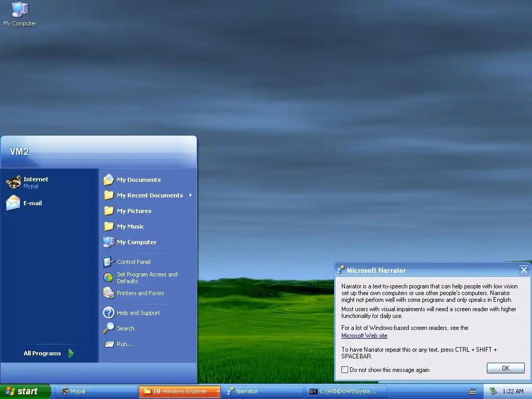The height and width of the screenshot is (399, 532).
Task: Click the Search magnifying glass icon
Action: 109,328
